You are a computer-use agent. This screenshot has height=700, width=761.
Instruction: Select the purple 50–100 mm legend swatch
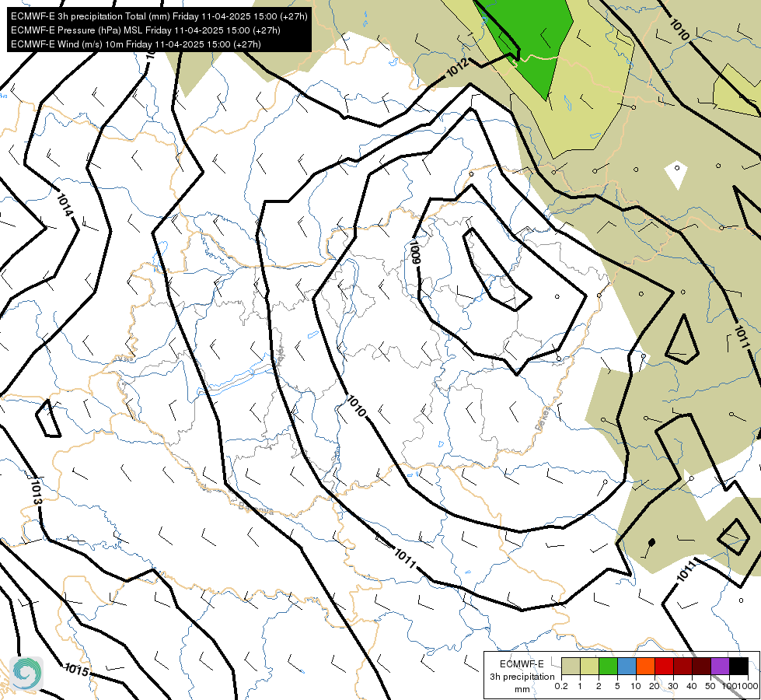click(721, 666)
